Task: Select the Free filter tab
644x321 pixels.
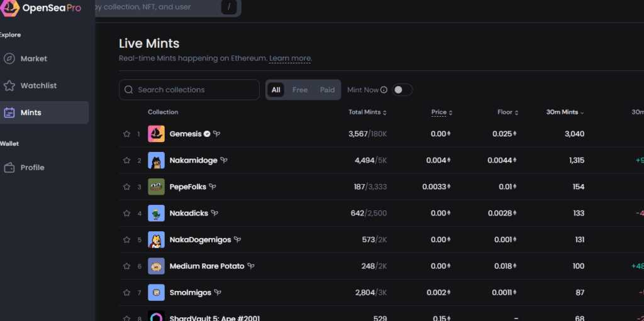Action: [x=300, y=90]
